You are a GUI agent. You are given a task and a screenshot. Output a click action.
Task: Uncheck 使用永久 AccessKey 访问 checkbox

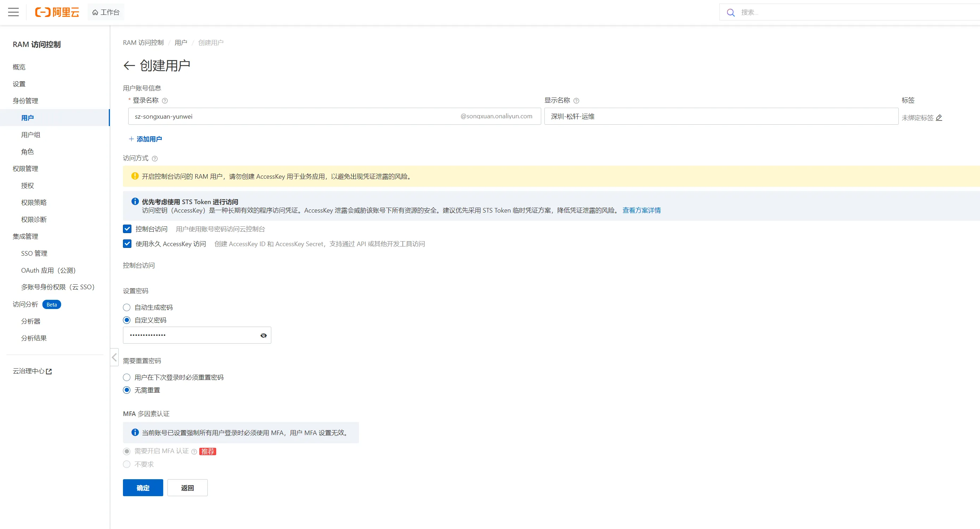127,244
